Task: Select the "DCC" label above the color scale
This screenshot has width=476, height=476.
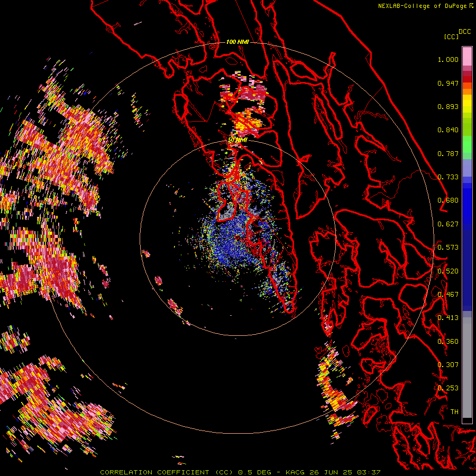Action: coord(465,32)
